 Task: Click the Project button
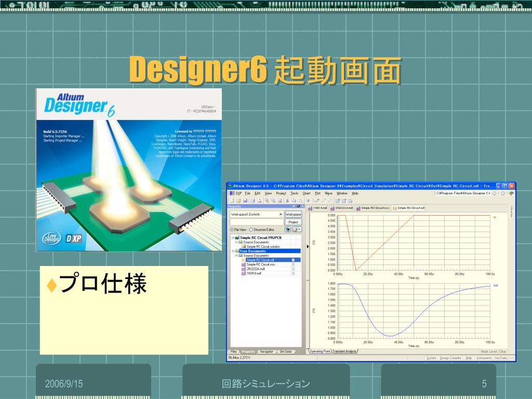click(x=293, y=222)
